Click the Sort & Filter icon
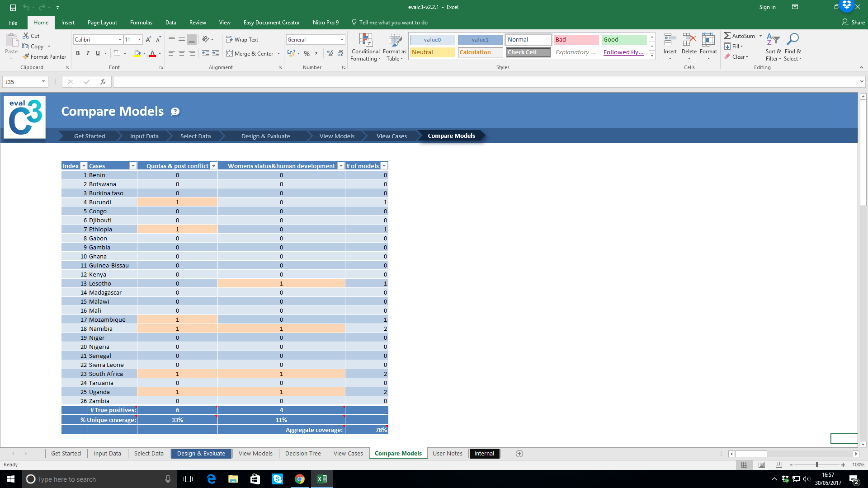Screen dimensions: 868x488 (x=773, y=40)
